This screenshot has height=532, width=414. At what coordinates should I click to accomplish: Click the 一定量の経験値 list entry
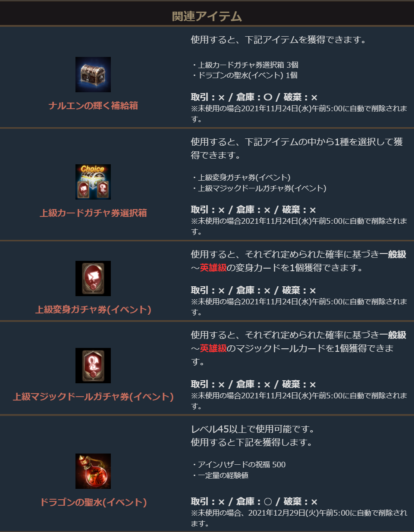click(x=220, y=476)
